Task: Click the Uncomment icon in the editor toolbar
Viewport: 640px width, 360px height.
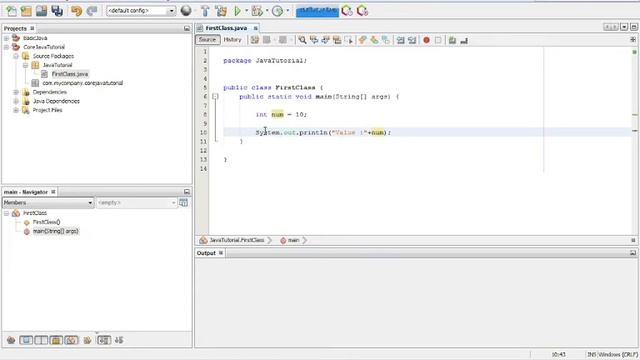Action: pyautogui.click(x=464, y=40)
